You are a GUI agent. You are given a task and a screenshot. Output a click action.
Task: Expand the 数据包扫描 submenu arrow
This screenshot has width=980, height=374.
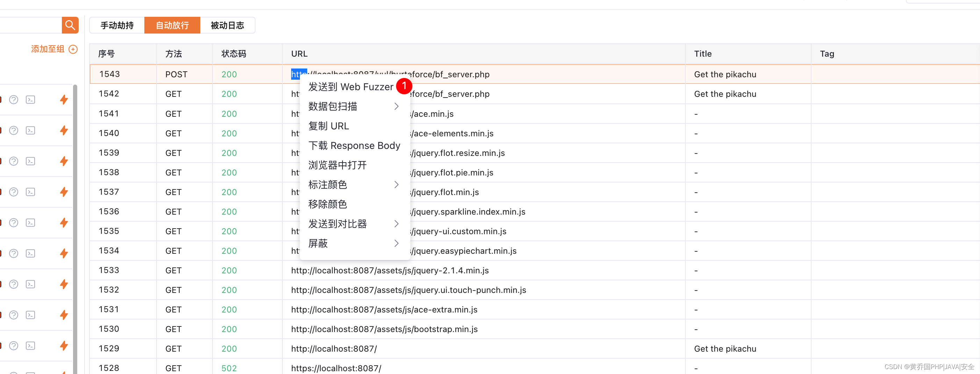tap(396, 107)
